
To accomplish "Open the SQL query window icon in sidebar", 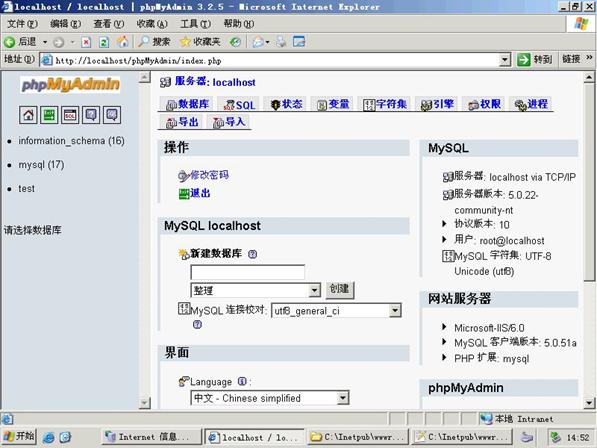I will click(x=70, y=115).
